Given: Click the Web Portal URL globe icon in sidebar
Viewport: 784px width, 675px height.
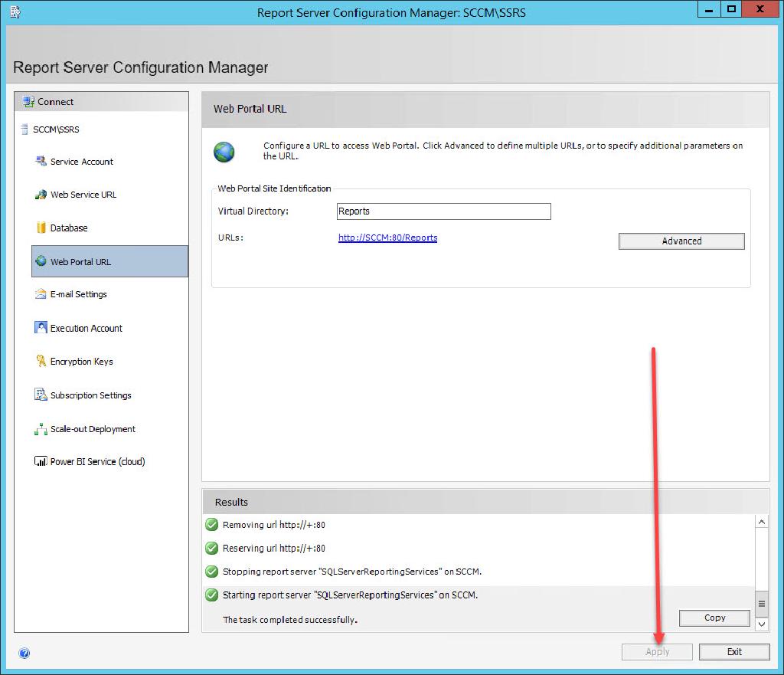Looking at the screenshot, I should click(x=41, y=261).
